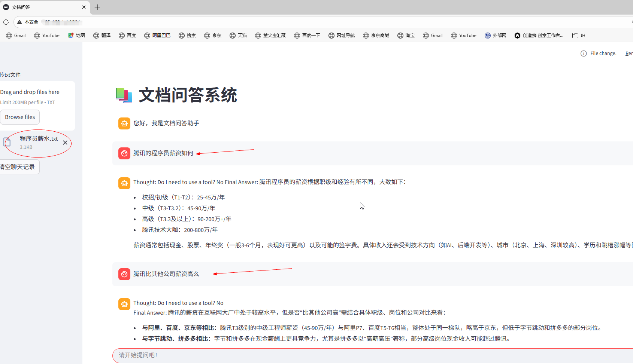Click the 您好，我是文档问答助手 greeting
Screen dimensions: 633x364
(166, 123)
